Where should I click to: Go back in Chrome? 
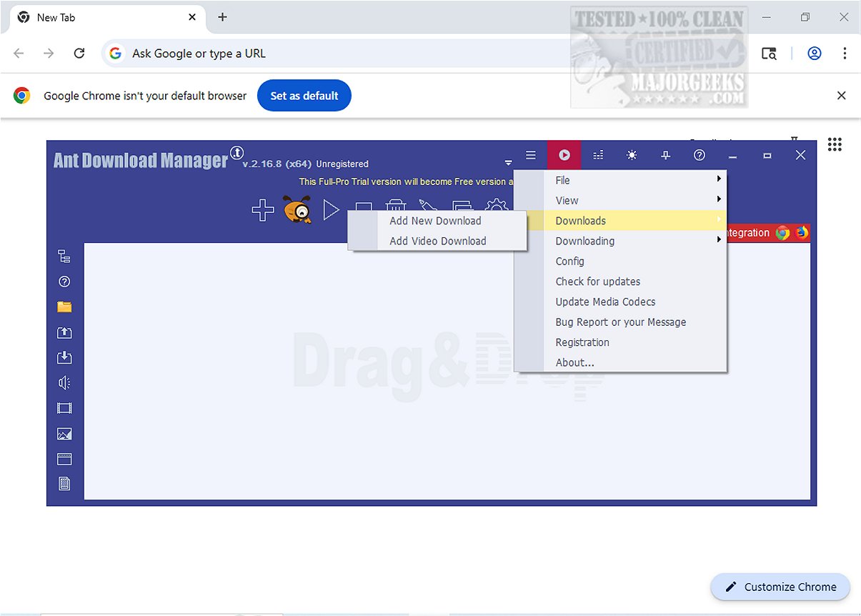point(19,54)
